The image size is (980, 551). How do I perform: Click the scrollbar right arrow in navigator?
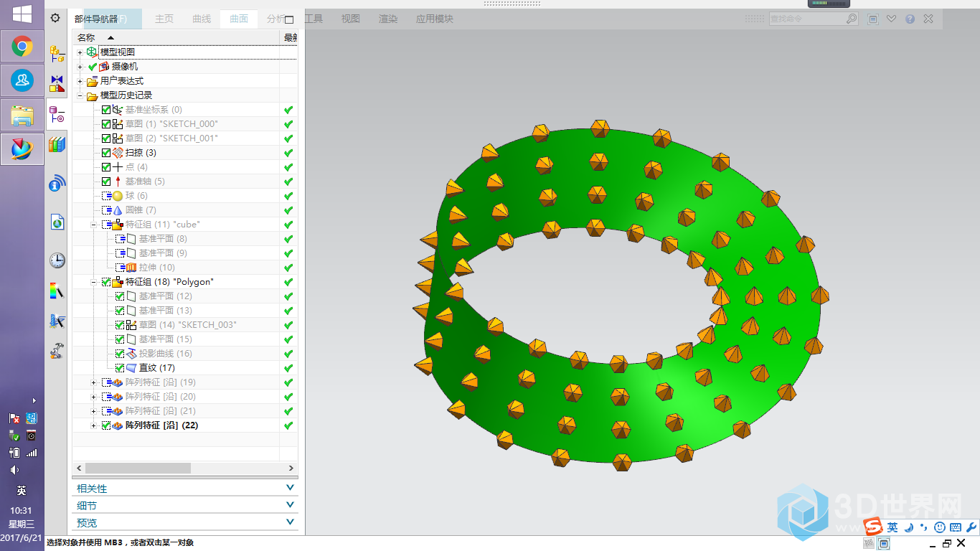coord(293,468)
